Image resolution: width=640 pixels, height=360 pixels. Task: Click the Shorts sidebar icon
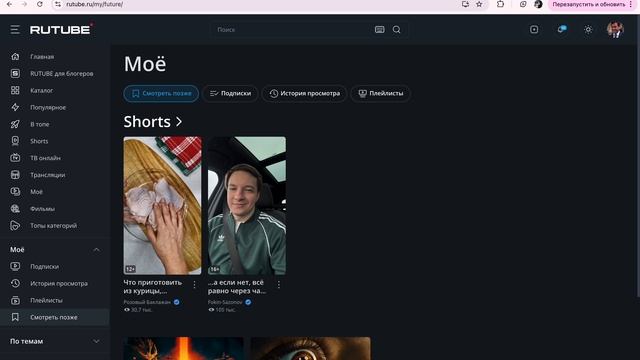click(x=15, y=141)
